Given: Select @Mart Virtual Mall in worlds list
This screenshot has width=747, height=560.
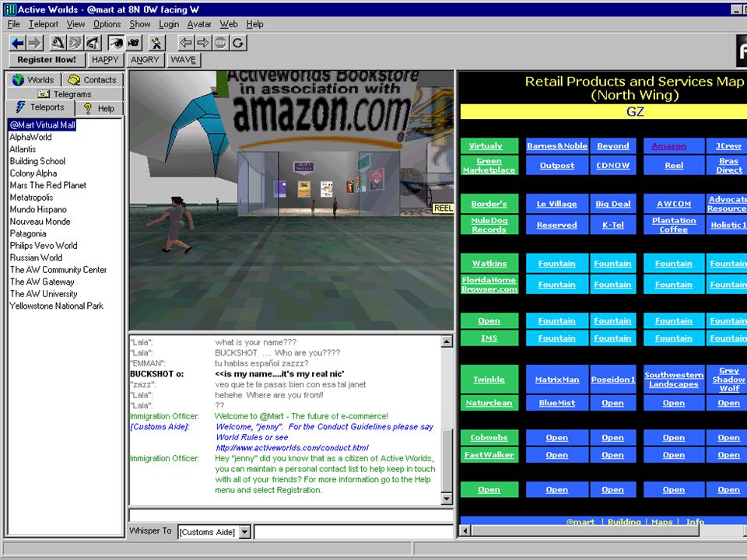Looking at the screenshot, I should [42, 124].
